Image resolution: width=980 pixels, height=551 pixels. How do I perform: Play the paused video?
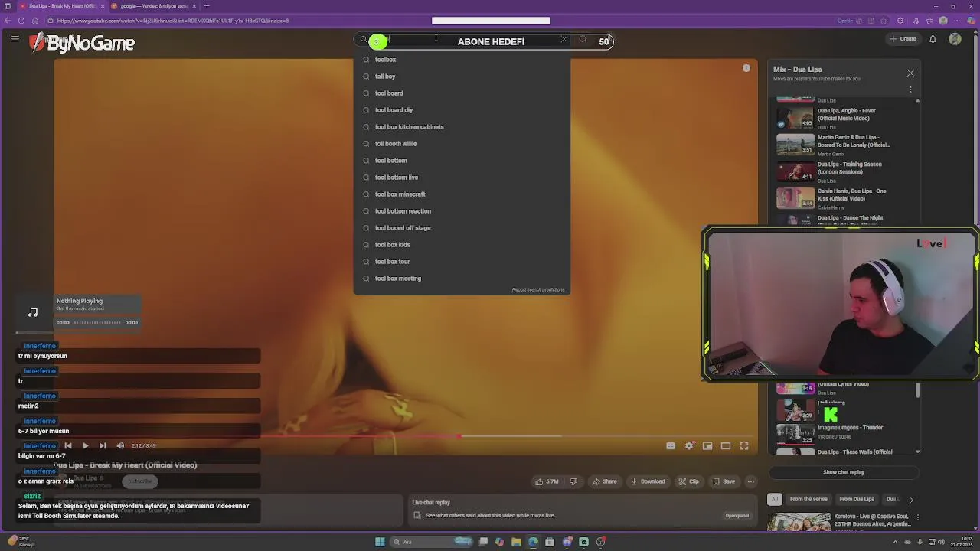[x=85, y=445]
